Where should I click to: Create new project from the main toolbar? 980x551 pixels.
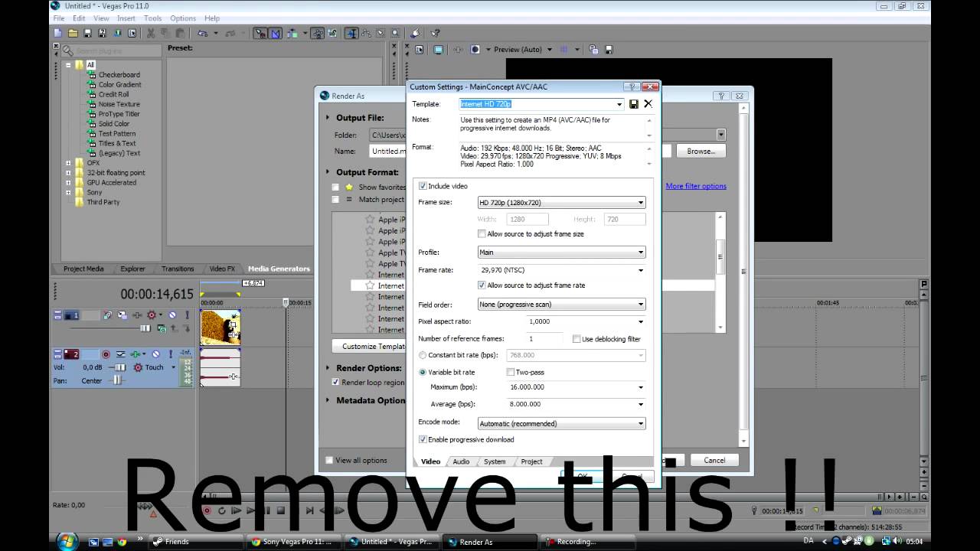[57, 33]
